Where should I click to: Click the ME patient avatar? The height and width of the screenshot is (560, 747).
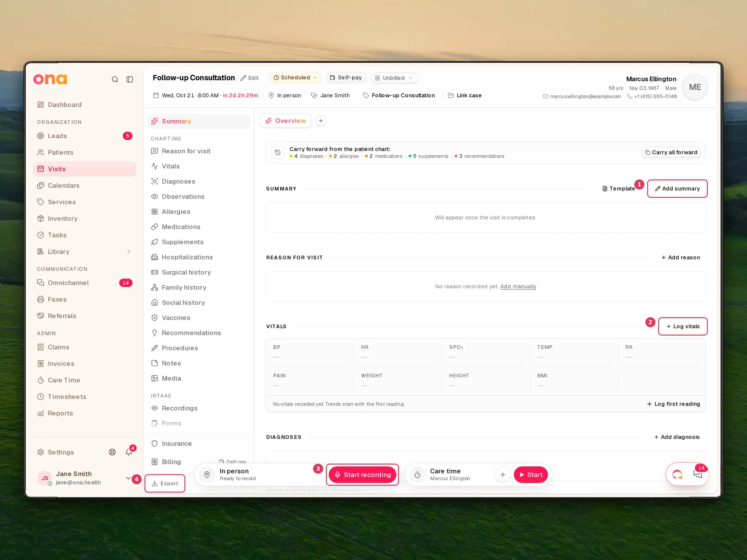(695, 87)
